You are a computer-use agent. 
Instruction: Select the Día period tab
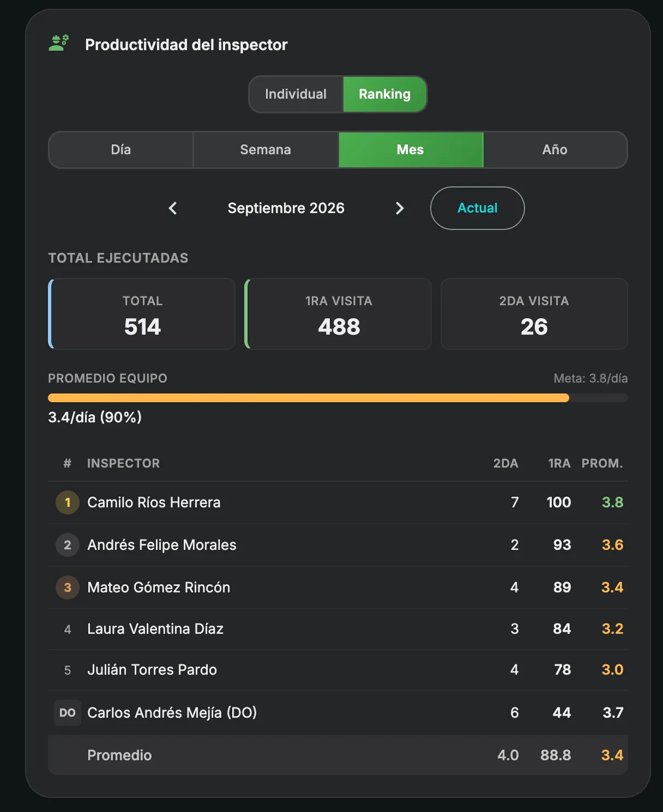[121, 150]
